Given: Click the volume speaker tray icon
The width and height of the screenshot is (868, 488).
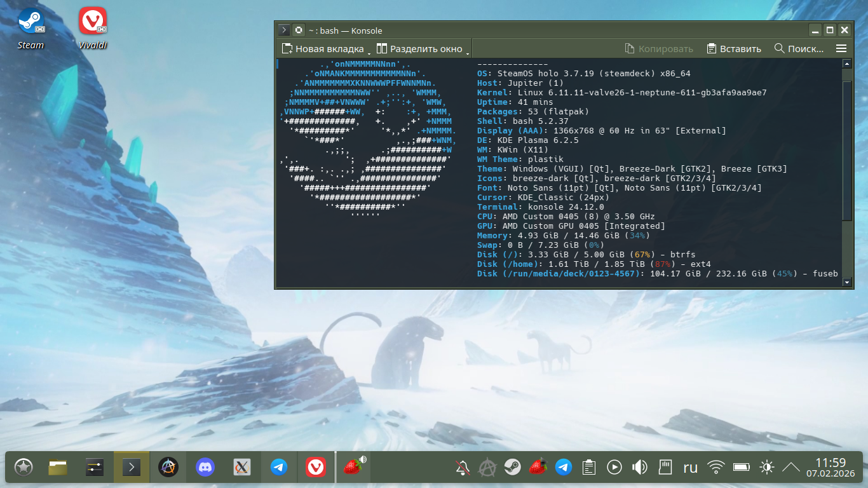Looking at the screenshot, I should point(639,468).
